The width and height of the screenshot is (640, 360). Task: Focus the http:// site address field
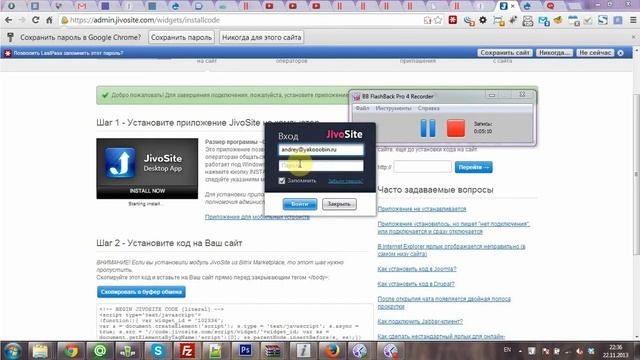422,167
